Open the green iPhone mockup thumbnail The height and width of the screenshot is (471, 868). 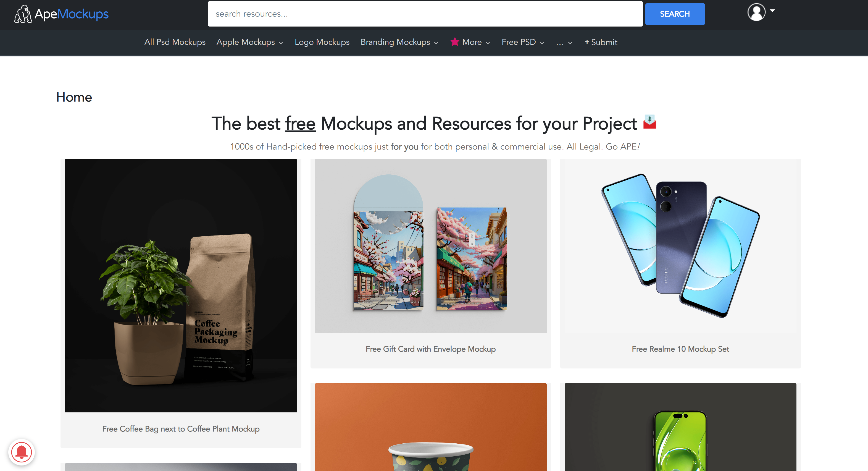click(680, 426)
